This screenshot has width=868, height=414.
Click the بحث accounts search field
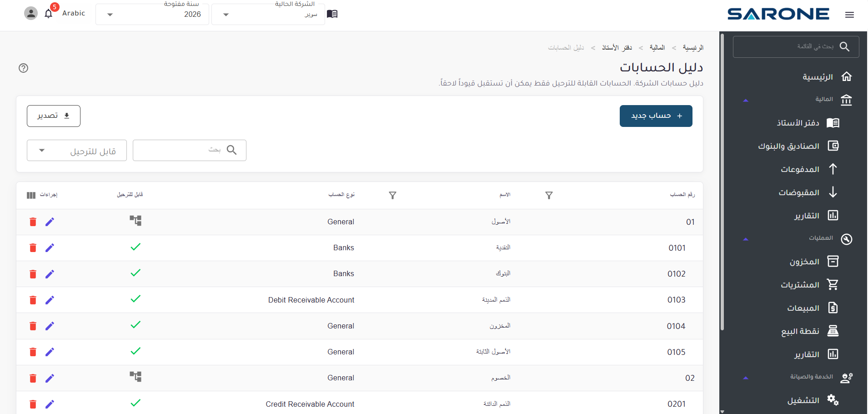click(x=190, y=151)
